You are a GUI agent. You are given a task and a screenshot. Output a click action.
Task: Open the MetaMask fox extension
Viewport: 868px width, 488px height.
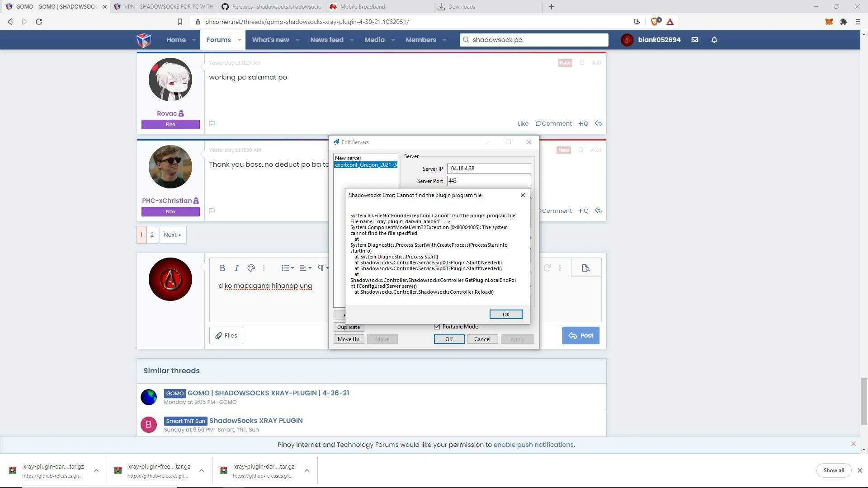click(829, 22)
